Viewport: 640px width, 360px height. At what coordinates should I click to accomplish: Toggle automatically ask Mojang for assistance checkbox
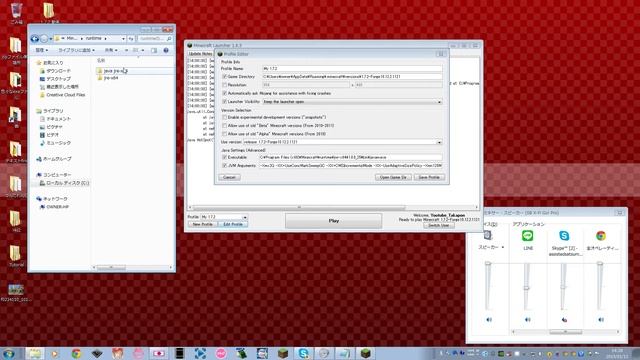[x=224, y=93]
